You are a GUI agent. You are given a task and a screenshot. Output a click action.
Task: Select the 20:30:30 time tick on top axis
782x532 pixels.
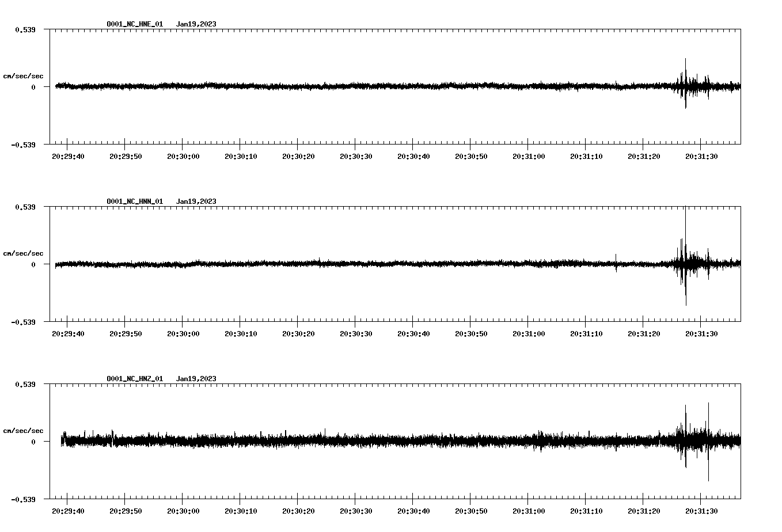pyautogui.click(x=355, y=155)
